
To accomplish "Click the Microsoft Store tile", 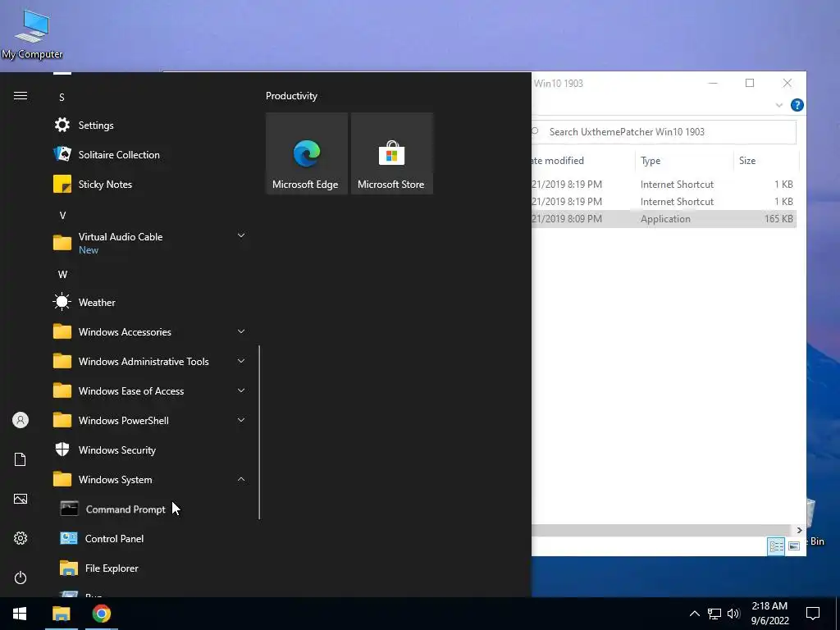I will (391, 153).
